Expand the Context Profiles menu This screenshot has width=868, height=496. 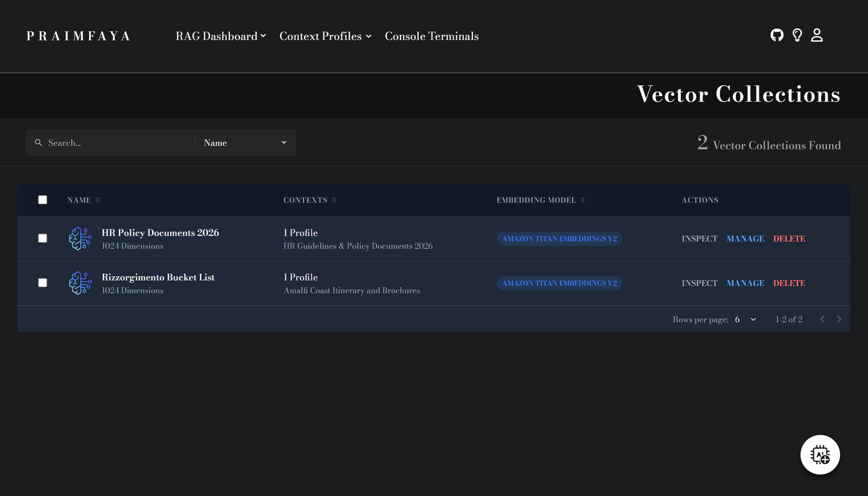click(325, 36)
